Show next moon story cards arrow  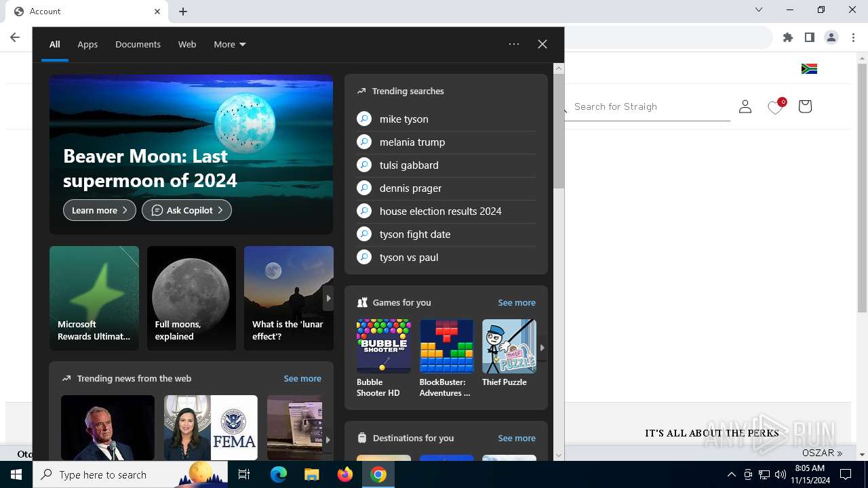[x=328, y=298]
